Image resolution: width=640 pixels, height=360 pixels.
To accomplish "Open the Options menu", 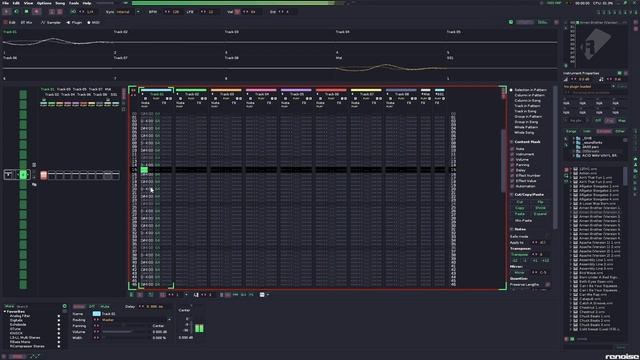I will (x=44, y=3).
